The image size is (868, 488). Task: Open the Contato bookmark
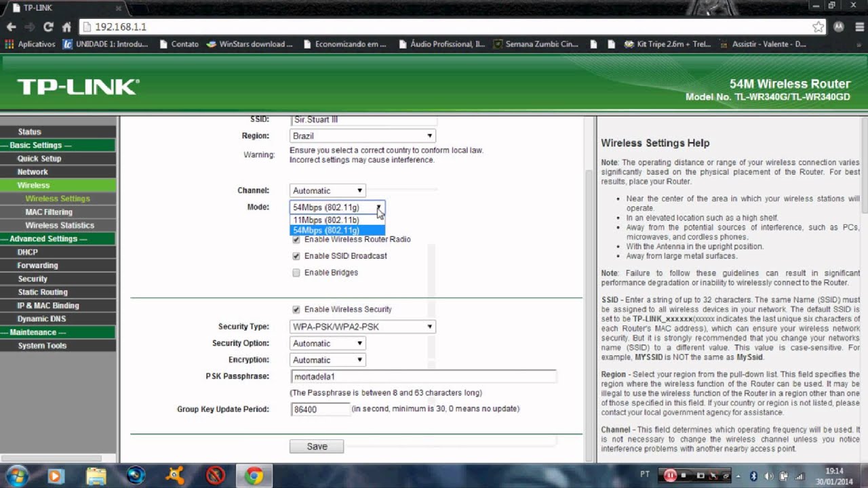[179, 44]
